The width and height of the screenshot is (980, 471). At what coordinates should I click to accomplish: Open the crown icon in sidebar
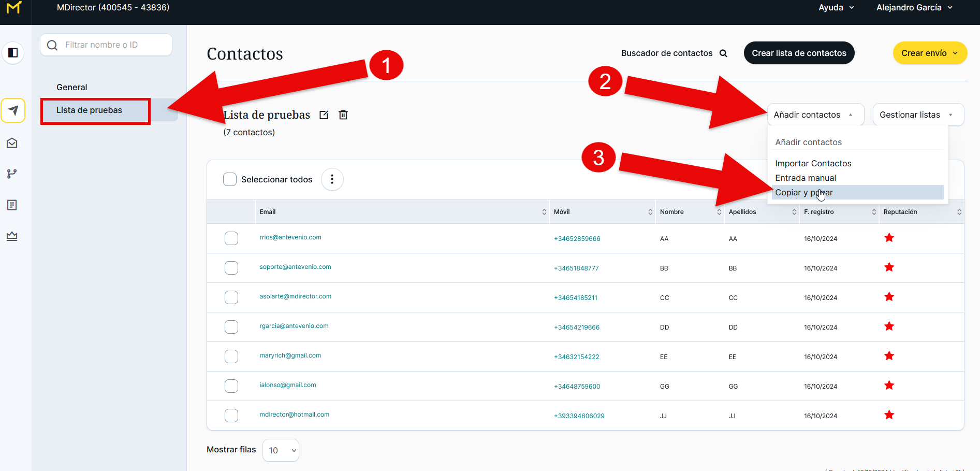[12, 236]
